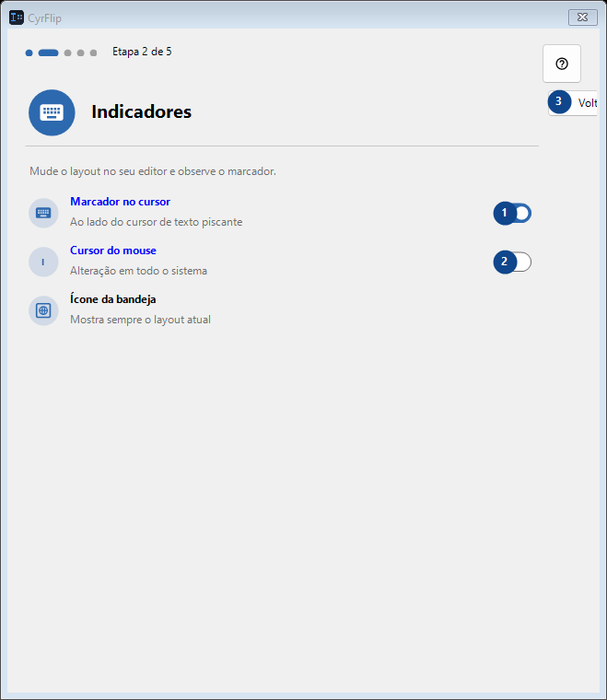Click the CyrFlip title text
Image resolution: width=607 pixels, height=700 pixels.
(44, 18)
